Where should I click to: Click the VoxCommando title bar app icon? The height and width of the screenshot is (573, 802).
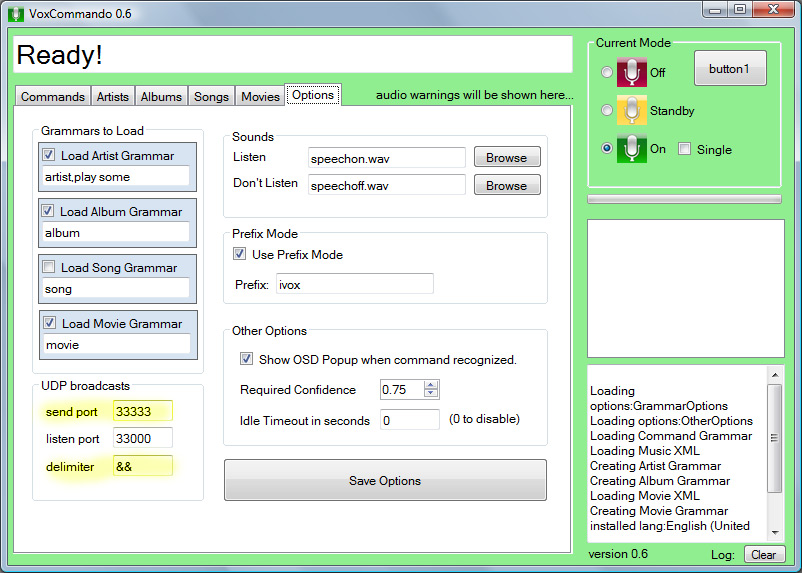(16, 14)
